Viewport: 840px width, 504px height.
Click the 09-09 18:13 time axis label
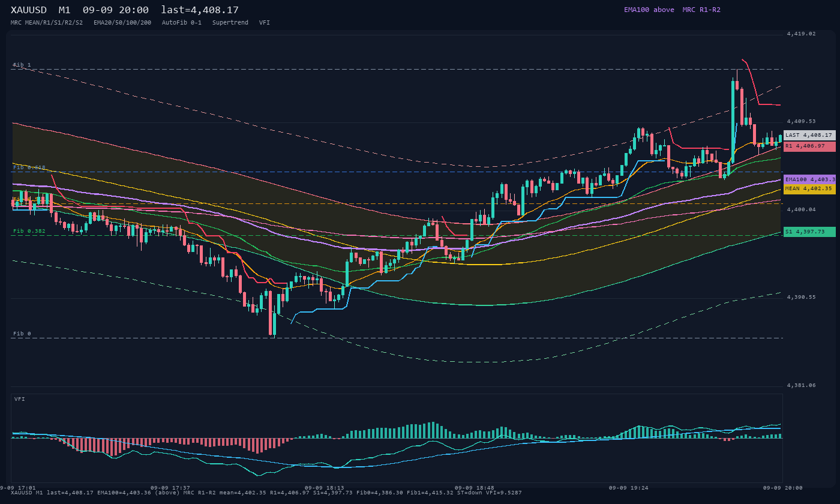pyautogui.click(x=325, y=488)
